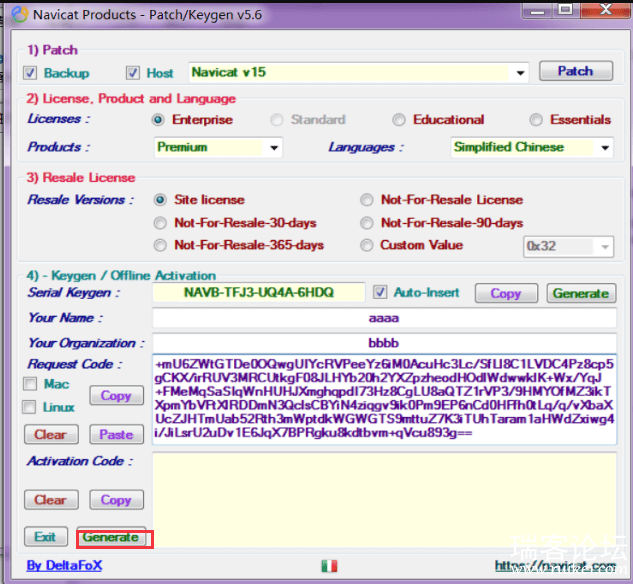Toggle the Host checkbox

pyautogui.click(x=133, y=73)
